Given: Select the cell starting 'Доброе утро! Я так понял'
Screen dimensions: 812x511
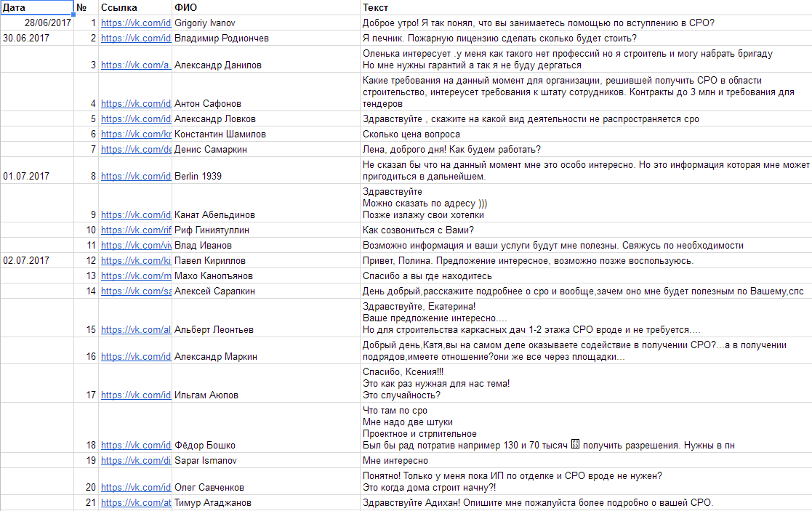Looking at the screenshot, I should point(586,23).
